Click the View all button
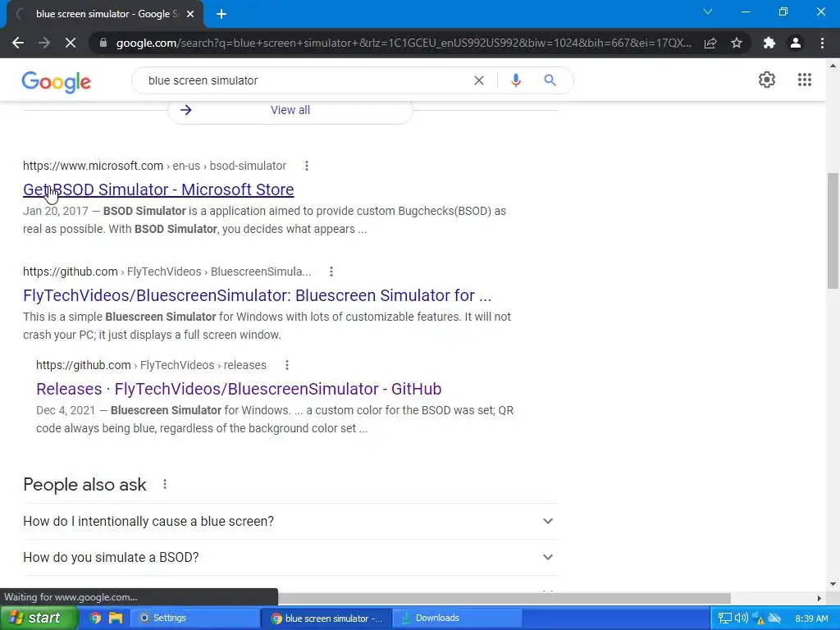Image resolution: width=840 pixels, height=630 pixels. pos(290,111)
